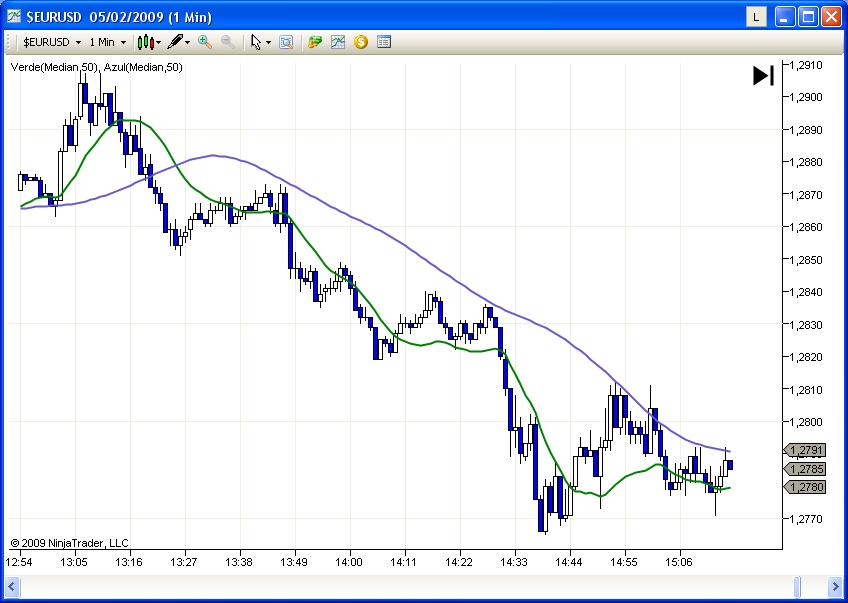The width and height of the screenshot is (848, 603).
Task: Open the indicators line chart icon
Action: click(338, 42)
